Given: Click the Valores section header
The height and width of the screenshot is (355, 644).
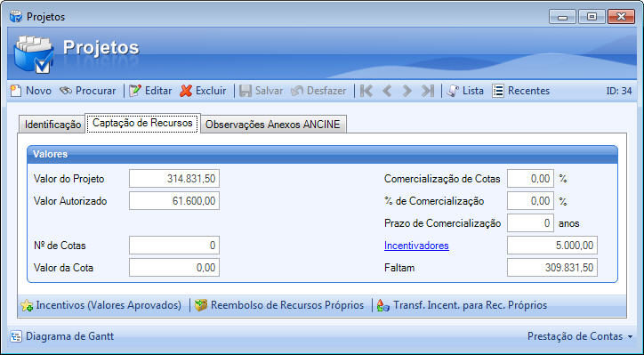Looking at the screenshot, I should tap(322, 154).
